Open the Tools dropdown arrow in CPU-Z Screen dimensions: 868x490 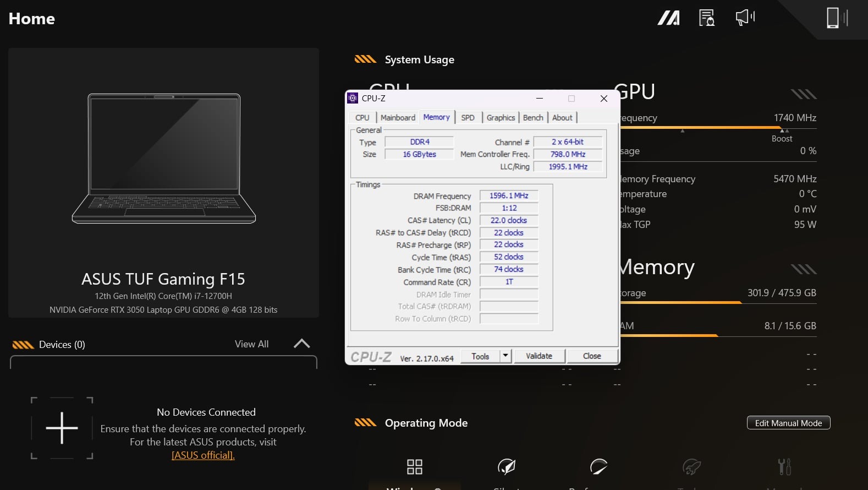pos(506,356)
